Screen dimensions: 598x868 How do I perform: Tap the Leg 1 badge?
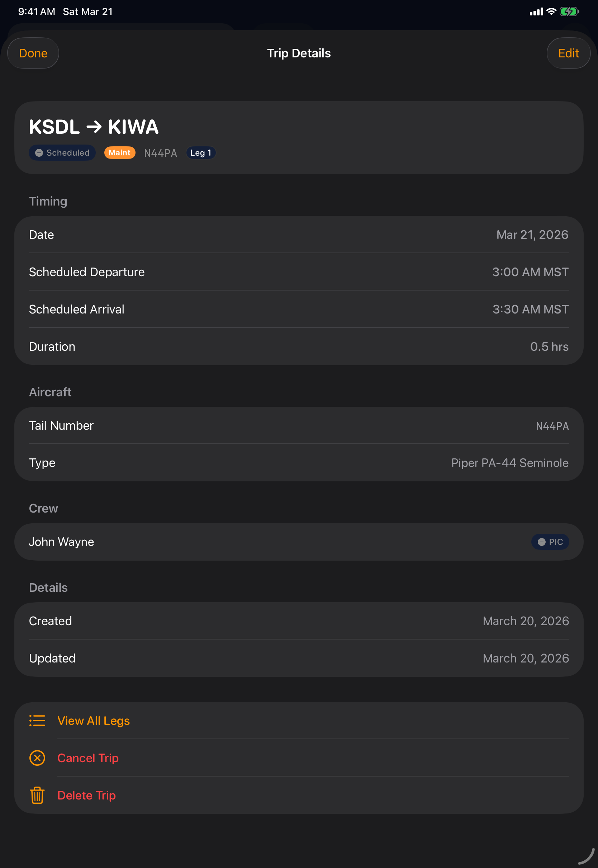point(200,152)
